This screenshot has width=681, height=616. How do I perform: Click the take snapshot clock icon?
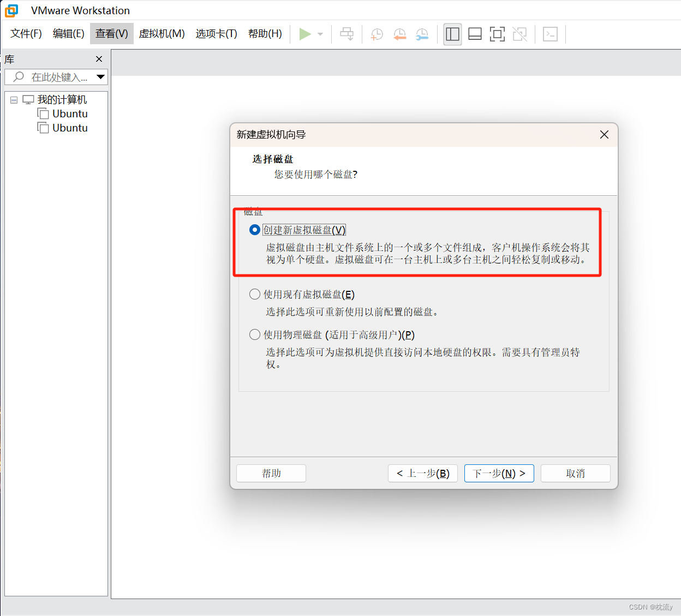377,34
